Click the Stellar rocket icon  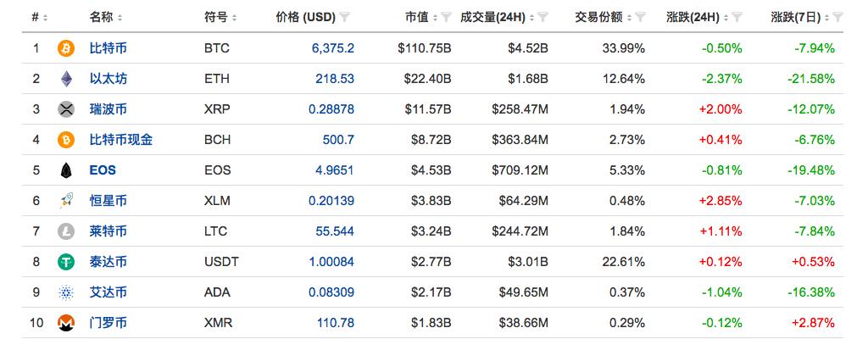point(65,201)
